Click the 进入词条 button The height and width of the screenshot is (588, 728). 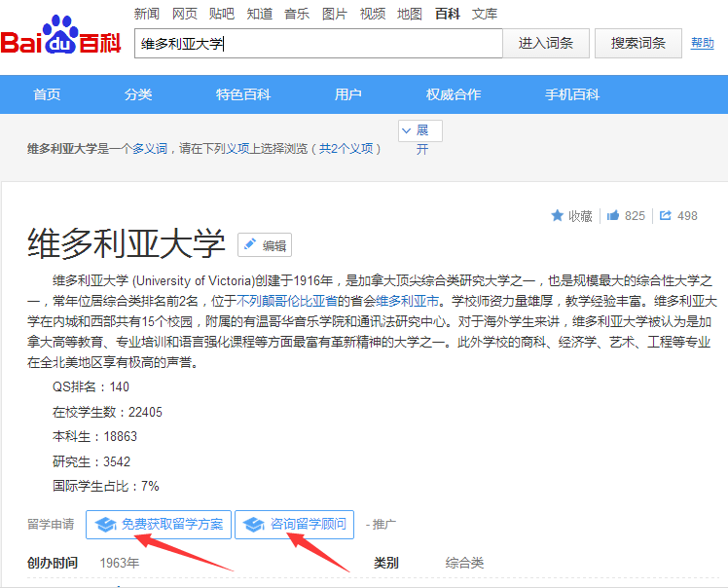tap(546, 43)
